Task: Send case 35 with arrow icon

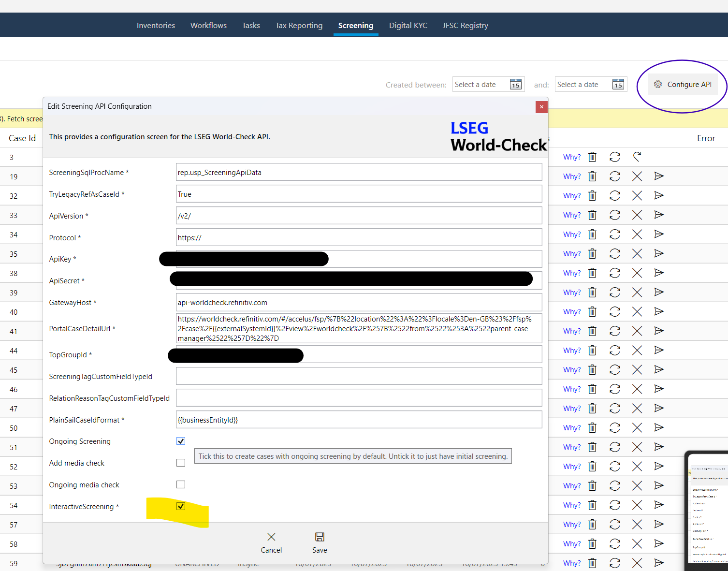Action: (x=659, y=253)
